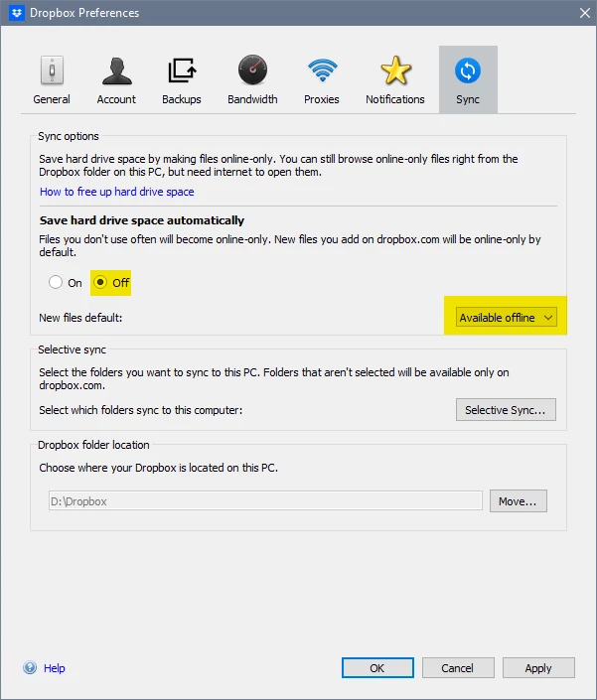Expand the New files default dropdown
The width and height of the screenshot is (597, 700).
coord(507,318)
